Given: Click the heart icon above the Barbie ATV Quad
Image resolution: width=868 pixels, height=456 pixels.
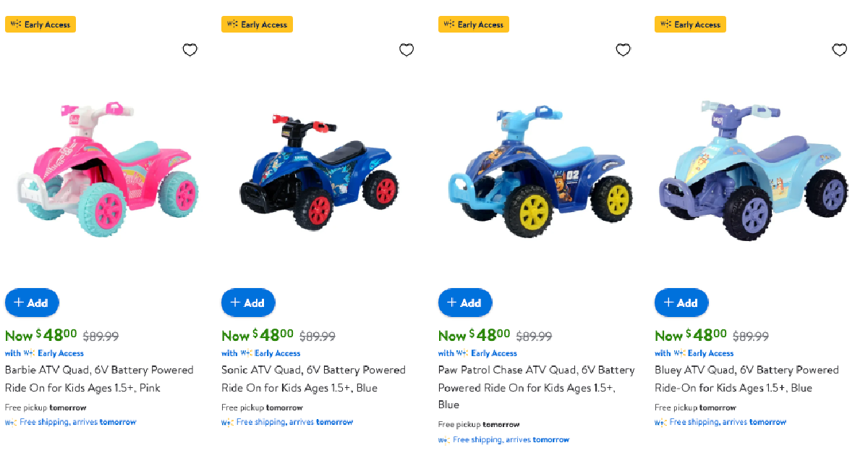Looking at the screenshot, I should click(190, 49).
